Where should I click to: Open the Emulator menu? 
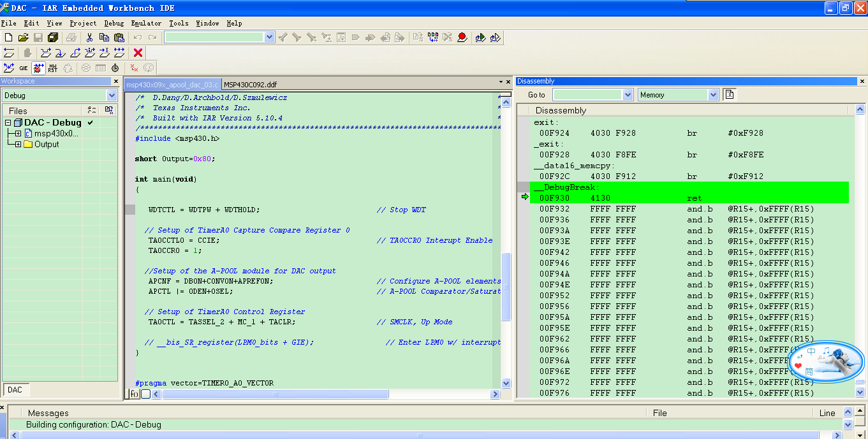tap(146, 23)
